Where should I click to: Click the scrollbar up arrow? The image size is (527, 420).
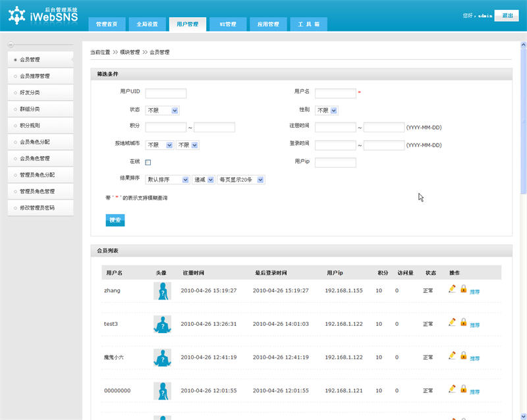[523, 44]
